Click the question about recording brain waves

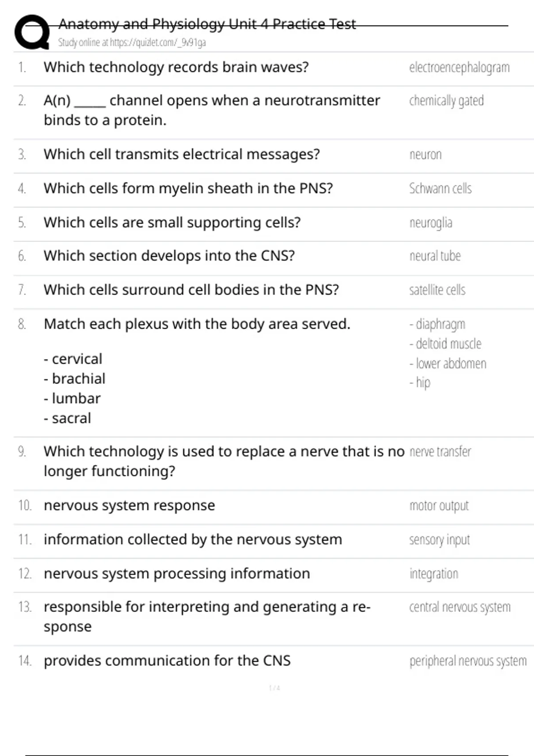pyautogui.click(x=176, y=67)
